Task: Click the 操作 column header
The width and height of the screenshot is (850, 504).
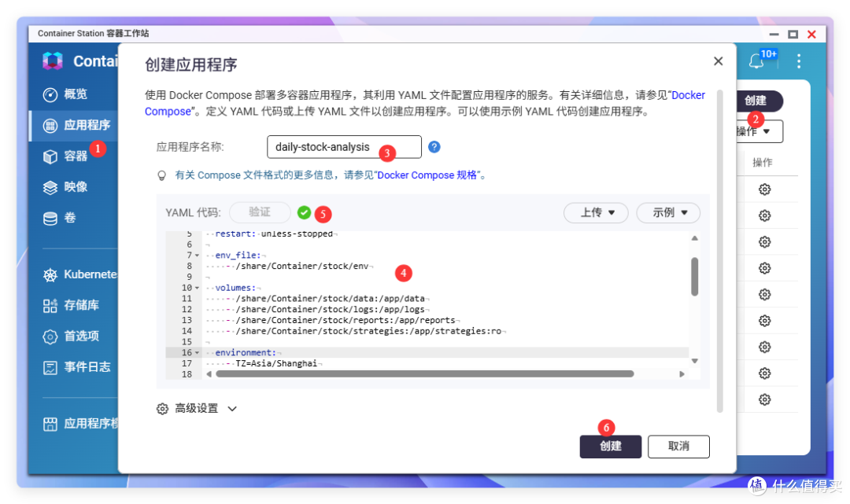Action: coord(762,163)
